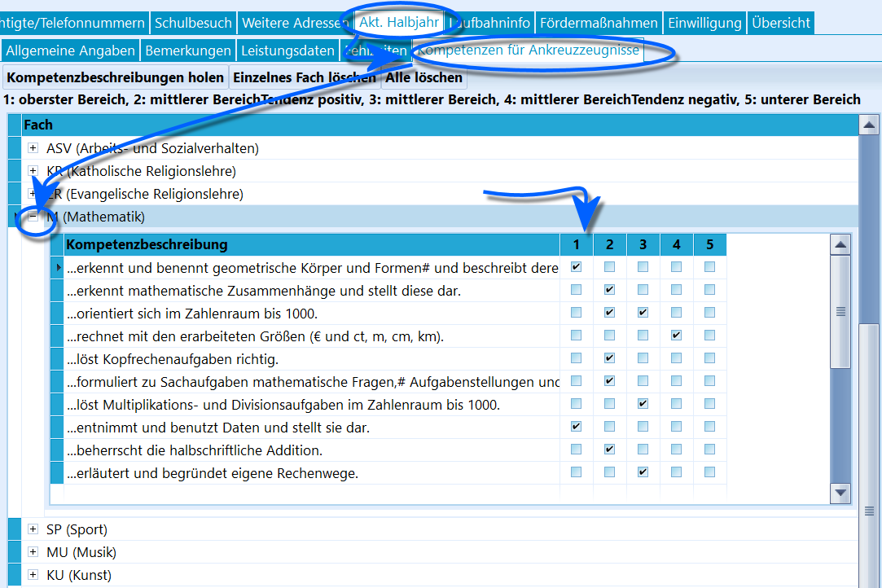The image size is (882, 588).
Task: Uncheck rating 2 for Kopfrechenaufgaben row
Action: (609, 358)
